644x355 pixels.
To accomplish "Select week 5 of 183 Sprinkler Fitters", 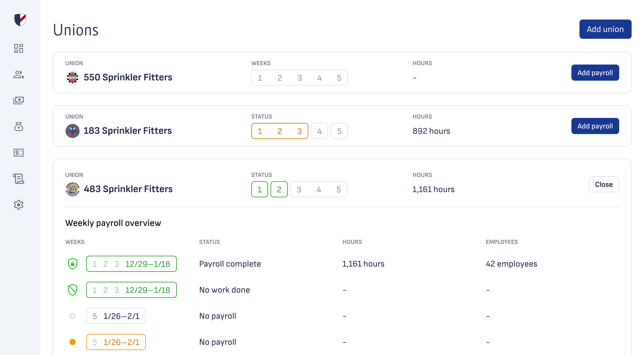I will tap(339, 131).
